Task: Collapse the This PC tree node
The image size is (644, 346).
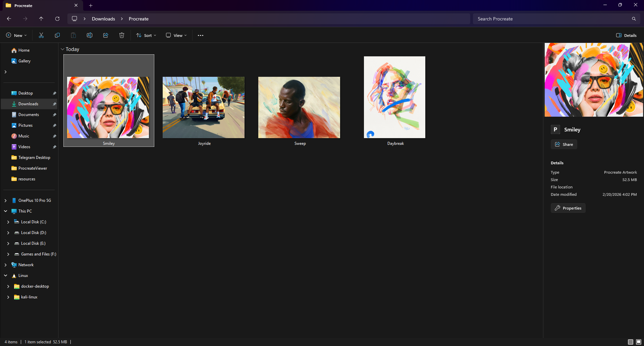Action: tap(6, 211)
